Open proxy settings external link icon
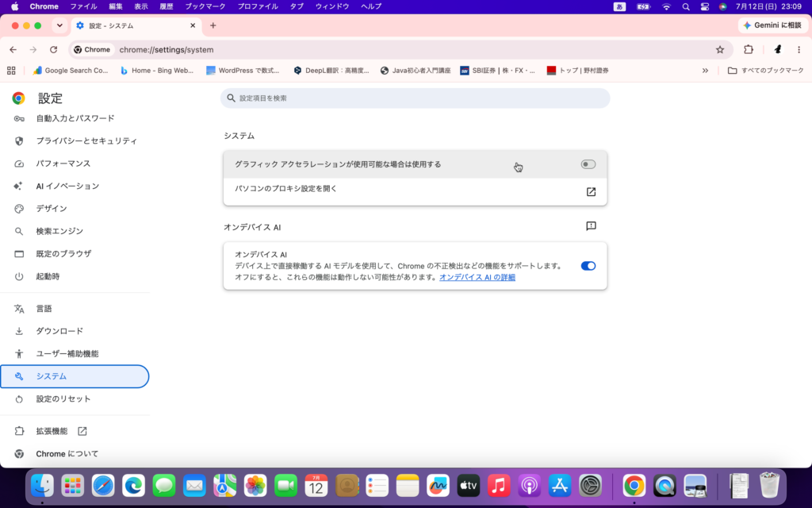Viewport: 812px width, 508px height. tap(591, 192)
